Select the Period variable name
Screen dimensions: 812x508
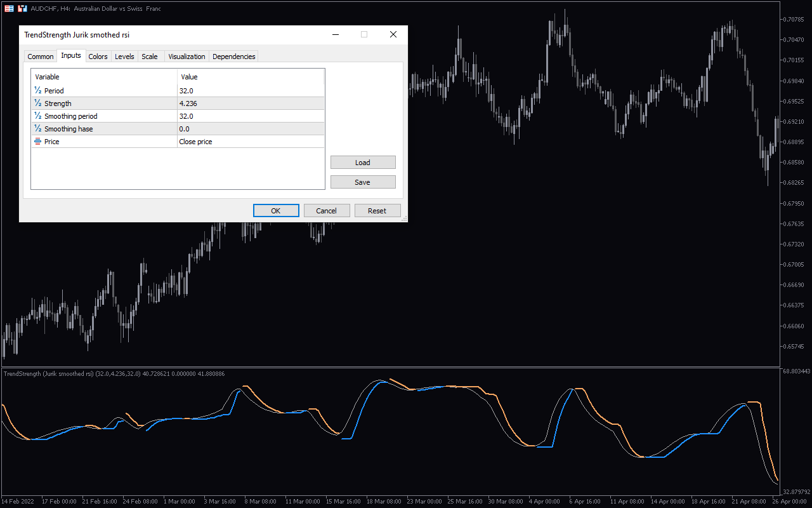tap(54, 91)
